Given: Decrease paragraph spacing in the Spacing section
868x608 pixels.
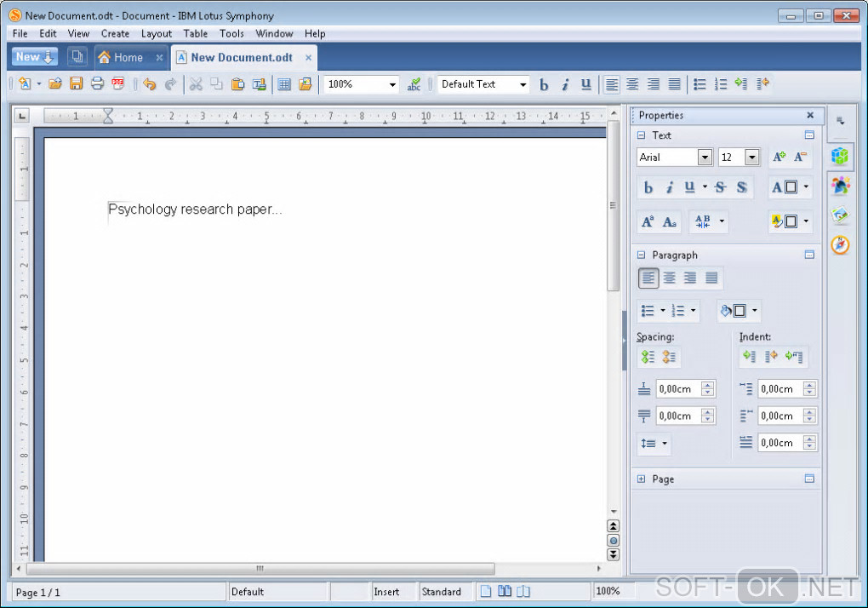Looking at the screenshot, I should click(669, 357).
